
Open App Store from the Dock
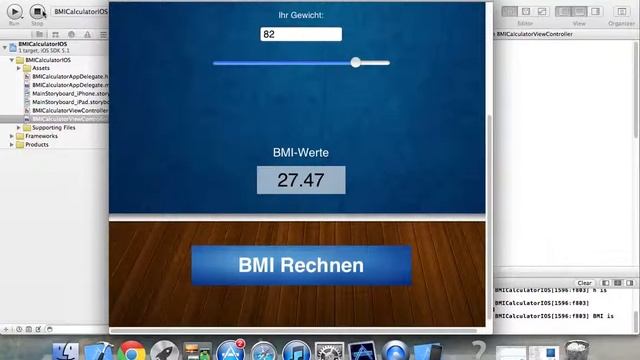(x=231, y=351)
